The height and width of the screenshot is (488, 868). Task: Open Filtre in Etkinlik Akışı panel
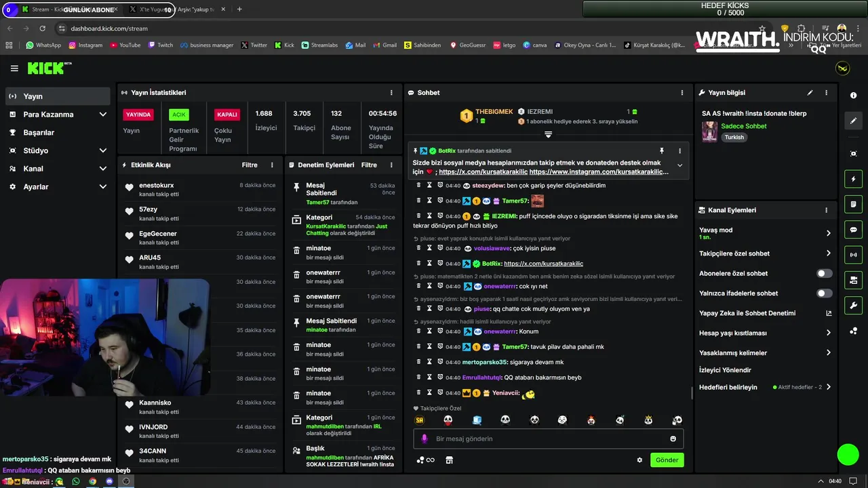(x=250, y=165)
